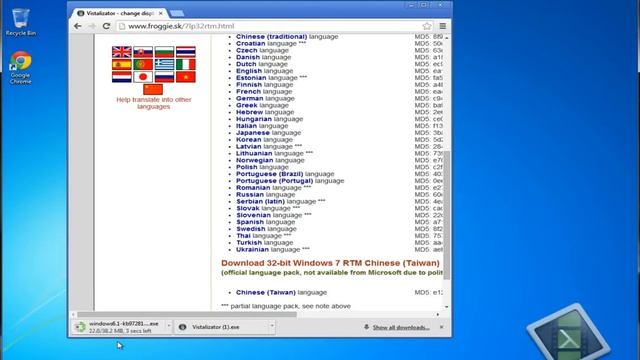
Task: Expand options arrow for Vistalizator (1).exe download
Action: pos(272,326)
